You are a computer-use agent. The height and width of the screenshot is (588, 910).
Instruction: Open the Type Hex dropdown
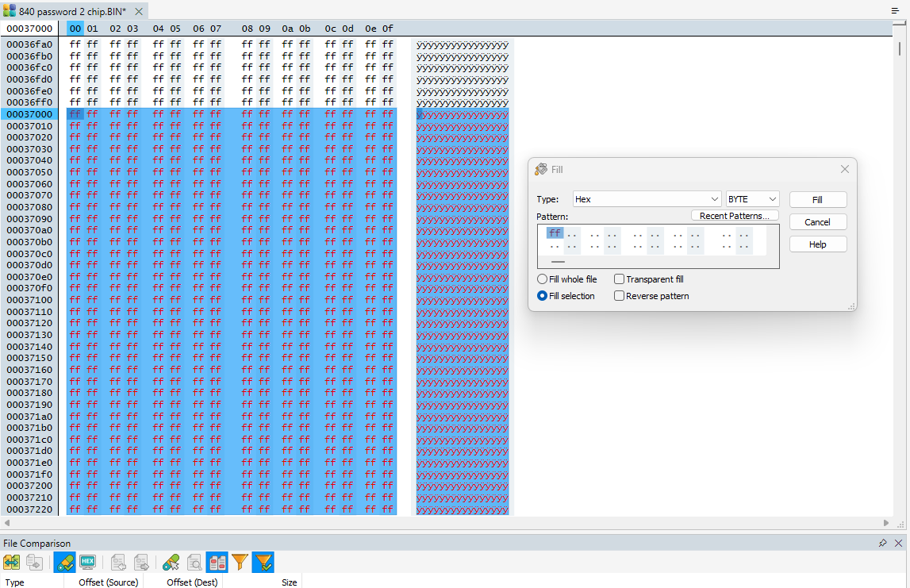pyautogui.click(x=647, y=199)
